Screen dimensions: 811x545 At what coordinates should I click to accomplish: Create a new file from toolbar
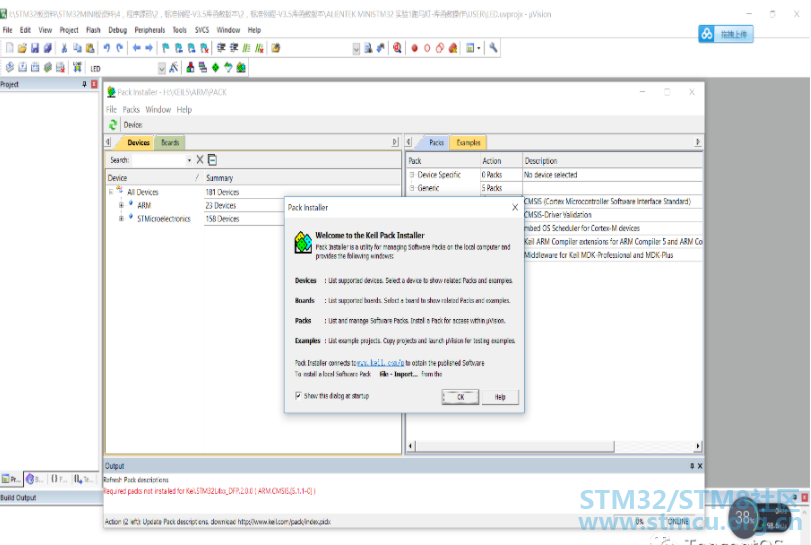10,48
